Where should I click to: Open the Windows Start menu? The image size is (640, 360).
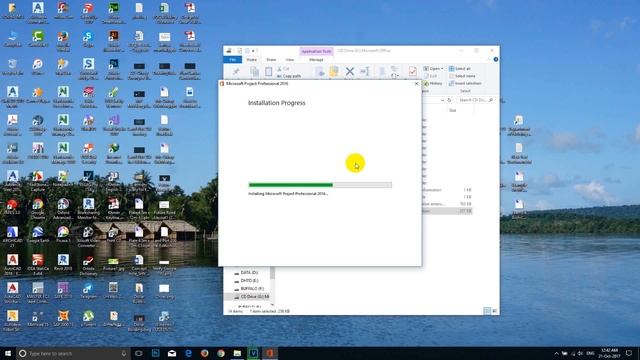click(x=8, y=353)
